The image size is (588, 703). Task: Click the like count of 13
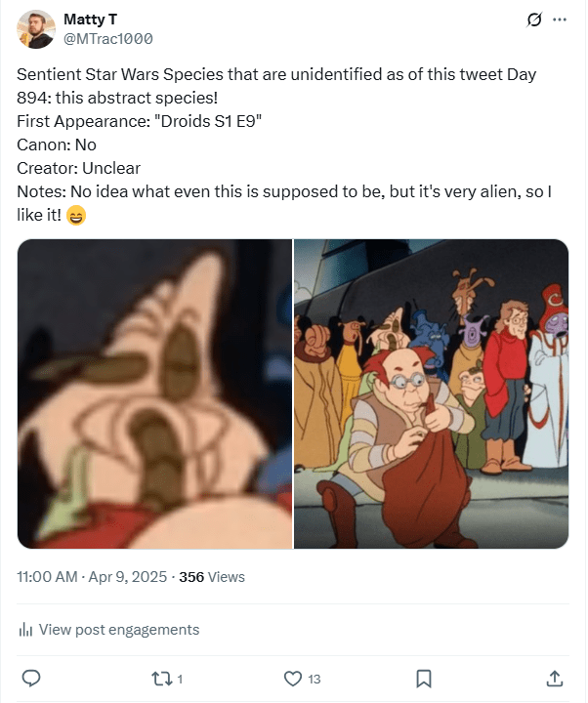pyautogui.click(x=315, y=679)
